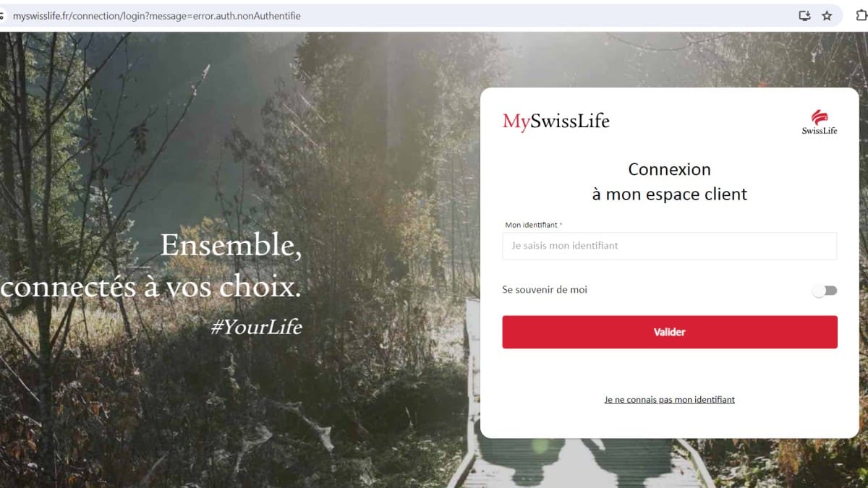Click empty white area below the Valider button
Screen dimensions: 868x488
[x=670, y=370]
